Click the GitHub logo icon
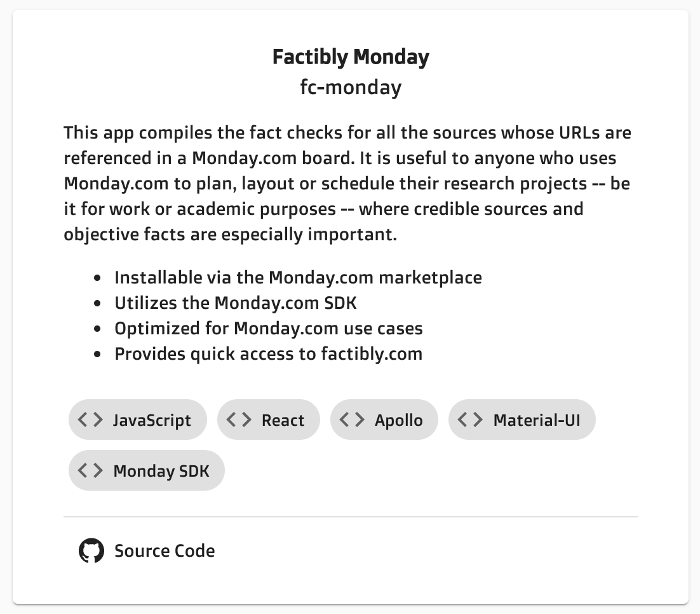The image size is (700, 614). pyautogui.click(x=91, y=550)
